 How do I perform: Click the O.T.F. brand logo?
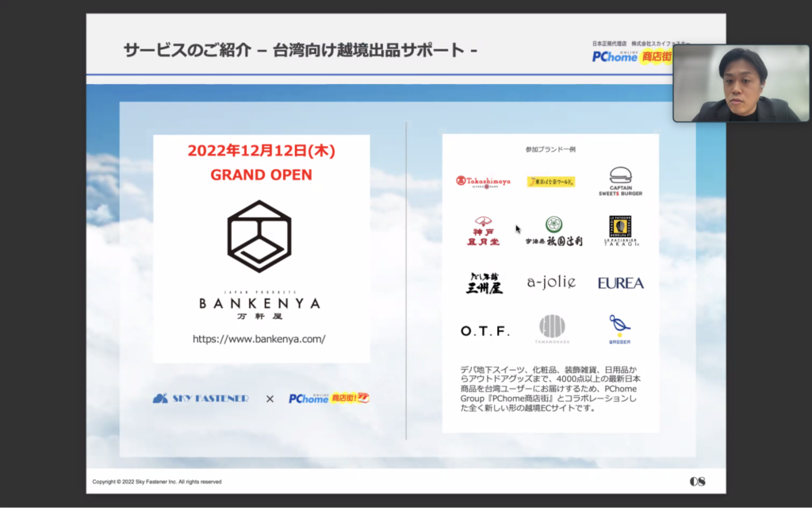485,331
